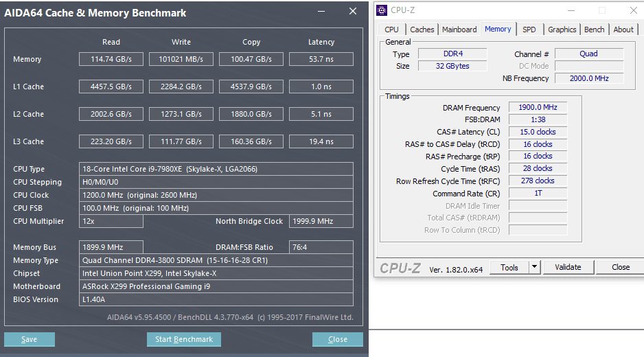644x357 pixels.
Task: Open the Graphics tab
Action: tap(562, 30)
